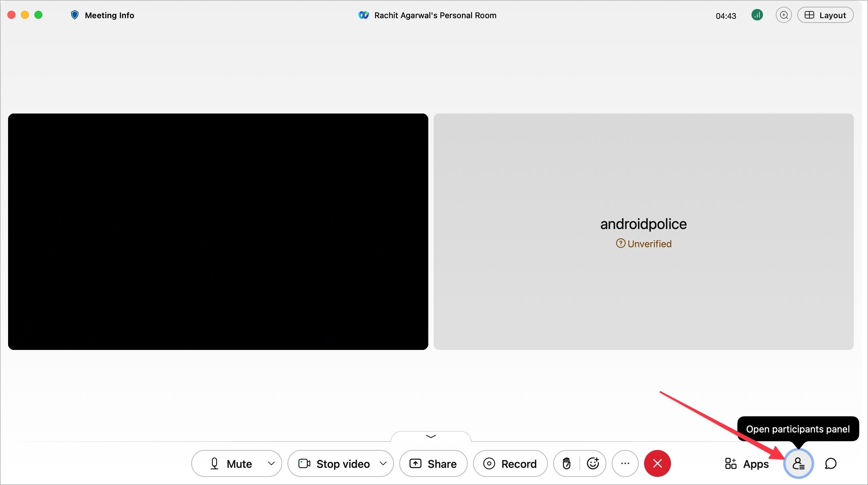
Task: Open Apps from the toolbar
Action: pos(747,464)
